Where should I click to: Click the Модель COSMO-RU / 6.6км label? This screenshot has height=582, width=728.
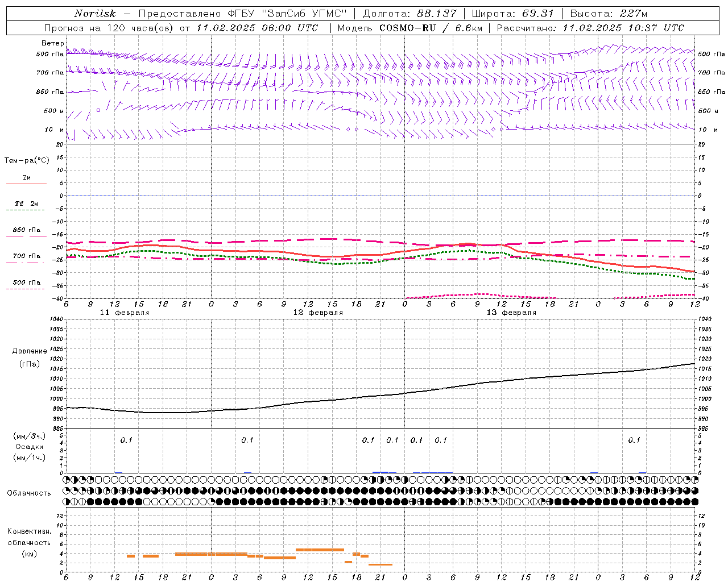[x=409, y=28]
